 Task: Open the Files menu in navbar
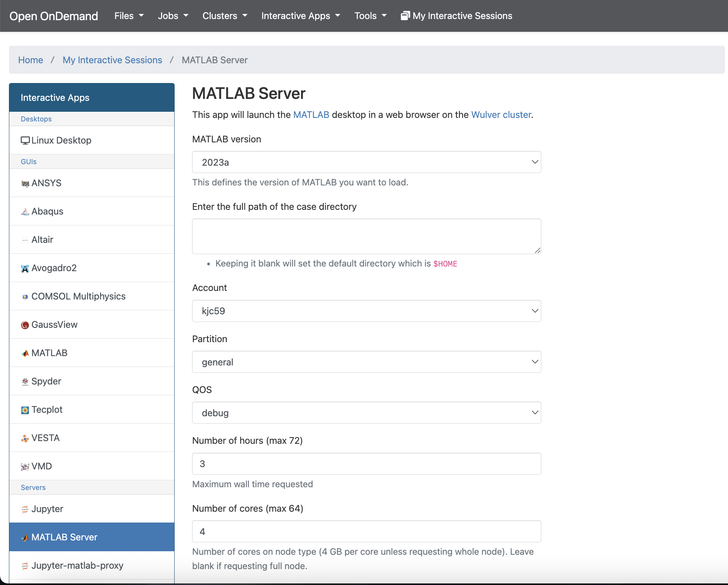(129, 16)
